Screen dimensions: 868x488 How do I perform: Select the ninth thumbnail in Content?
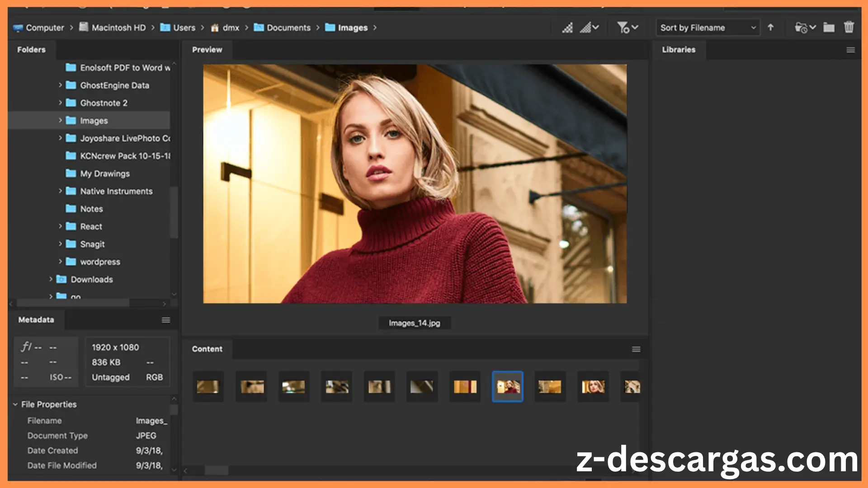(550, 387)
